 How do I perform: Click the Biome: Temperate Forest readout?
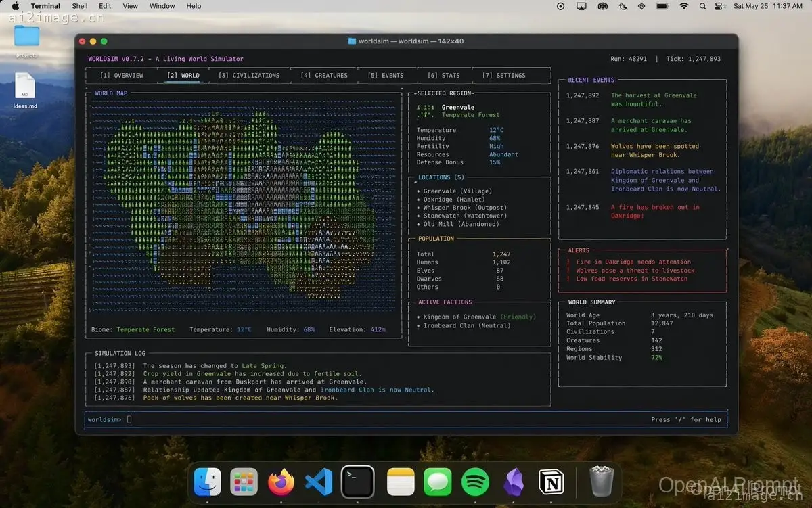(133, 329)
